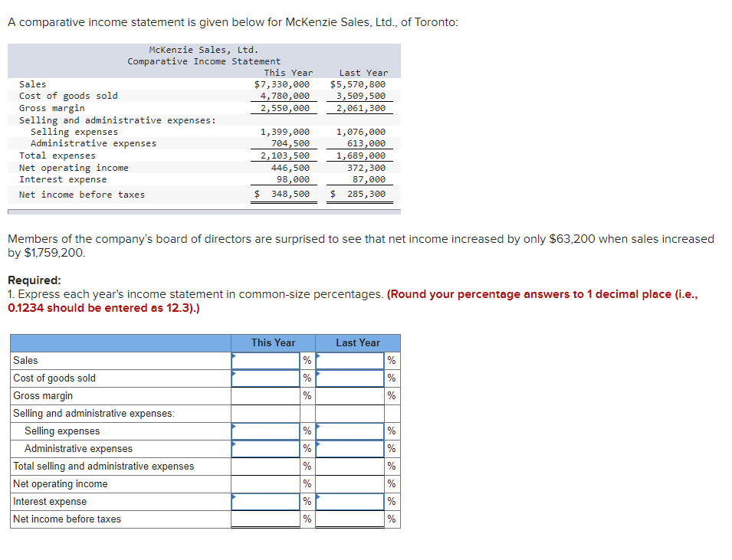Select the Administrative expenses This Year input
This screenshot has width=732, height=560.
(264, 448)
